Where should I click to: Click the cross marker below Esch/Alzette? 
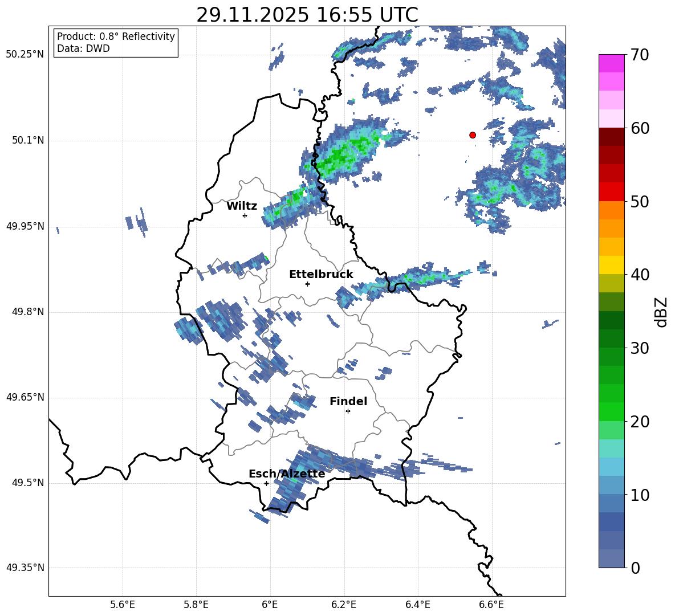click(266, 483)
